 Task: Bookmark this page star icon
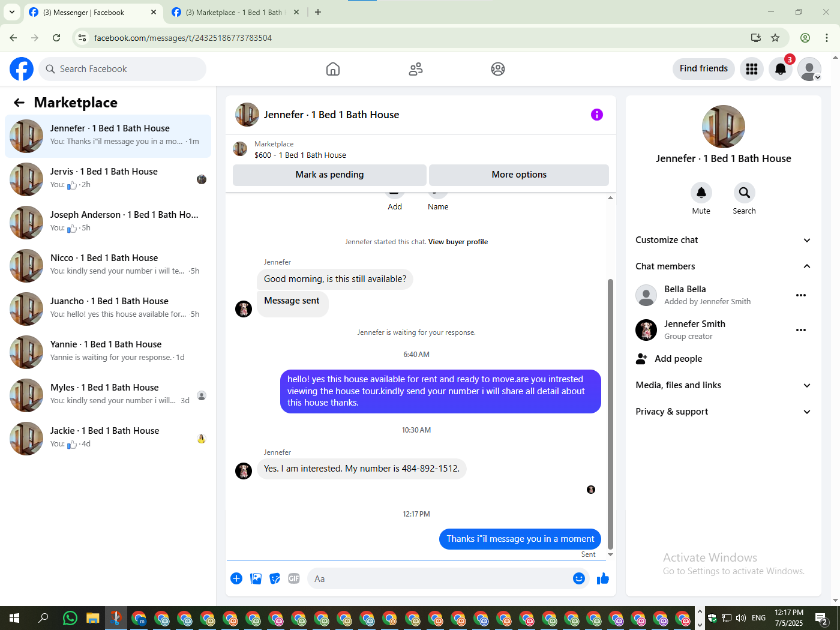click(x=775, y=38)
